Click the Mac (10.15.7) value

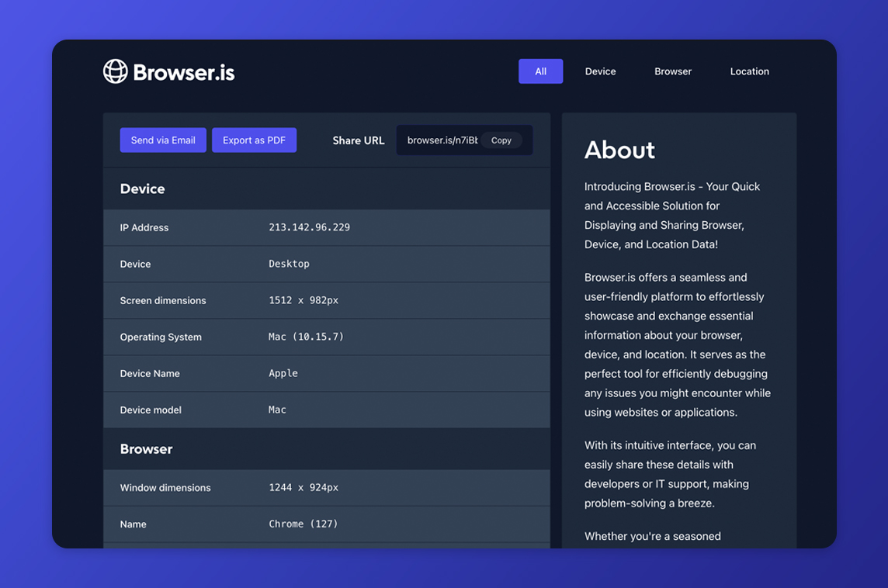tap(306, 337)
